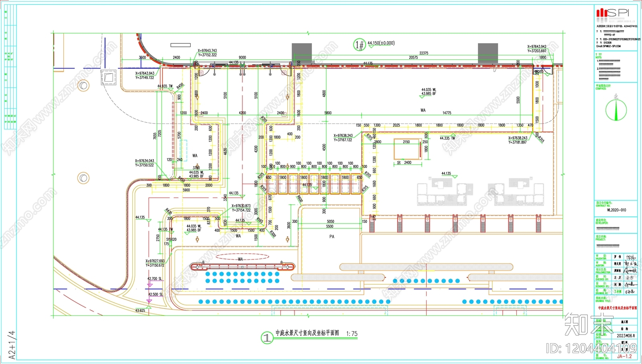The width and height of the screenshot is (642, 364).
Task: Click coordinate label Y=37181.897
Action: tap(518, 142)
